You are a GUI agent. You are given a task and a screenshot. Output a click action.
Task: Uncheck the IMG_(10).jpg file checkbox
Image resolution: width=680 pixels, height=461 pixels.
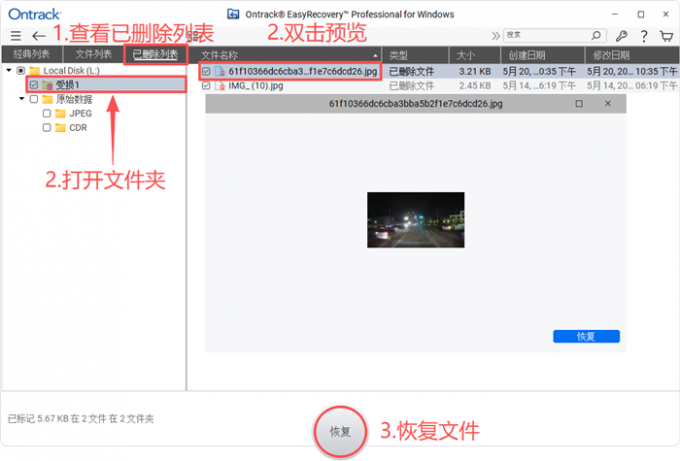(206, 86)
